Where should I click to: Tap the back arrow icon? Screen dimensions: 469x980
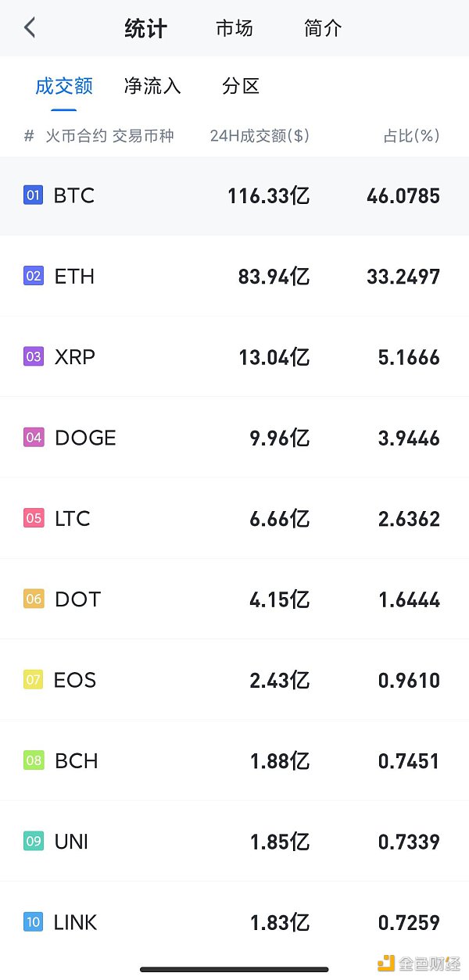click(30, 28)
